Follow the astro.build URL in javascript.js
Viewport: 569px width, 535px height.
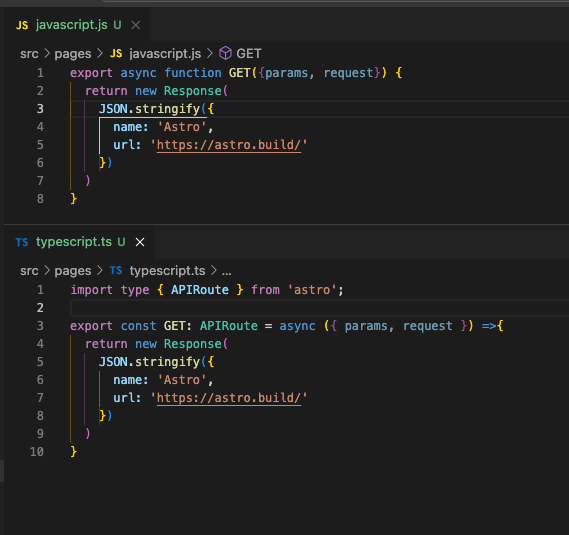point(229,145)
